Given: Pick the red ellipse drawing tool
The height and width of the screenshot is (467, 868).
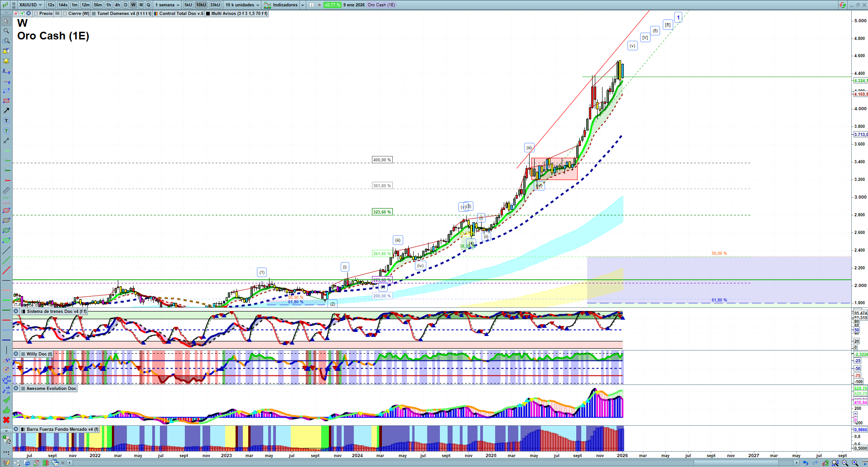Looking at the screenshot, I should coord(6,210).
